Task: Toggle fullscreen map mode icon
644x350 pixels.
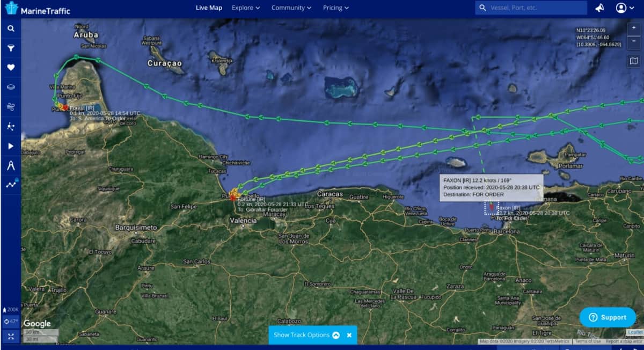Action: coord(11,336)
